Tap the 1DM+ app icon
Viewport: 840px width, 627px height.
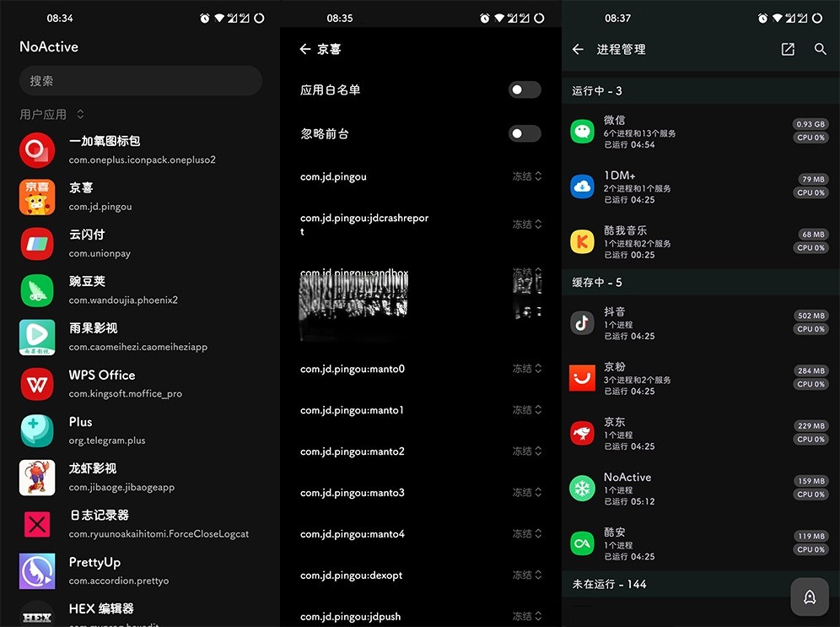click(x=582, y=186)
